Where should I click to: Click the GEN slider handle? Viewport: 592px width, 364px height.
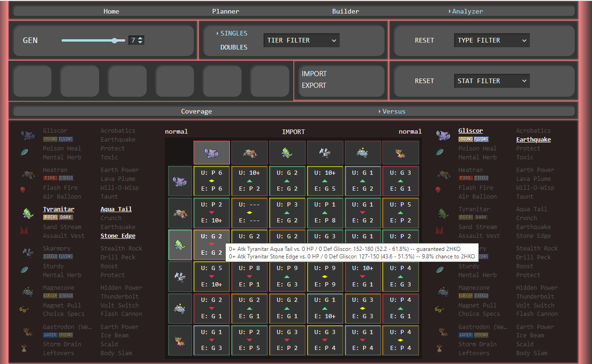pos(115,41)
